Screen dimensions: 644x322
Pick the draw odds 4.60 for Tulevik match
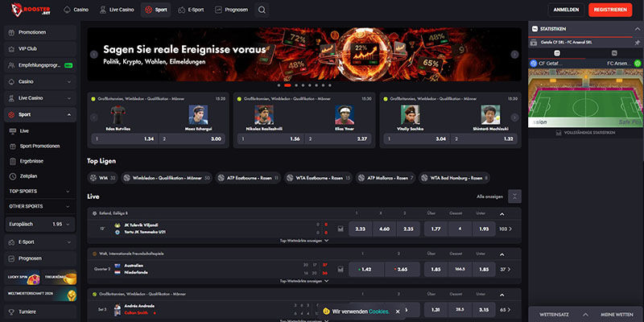pos(385,229)
